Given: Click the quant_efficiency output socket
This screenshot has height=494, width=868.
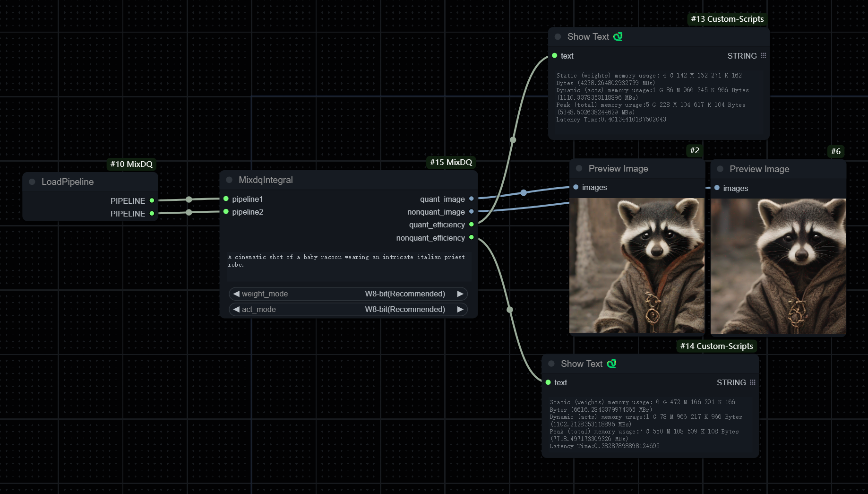Looking at the screenshot, I should click(x=472, y=225).
